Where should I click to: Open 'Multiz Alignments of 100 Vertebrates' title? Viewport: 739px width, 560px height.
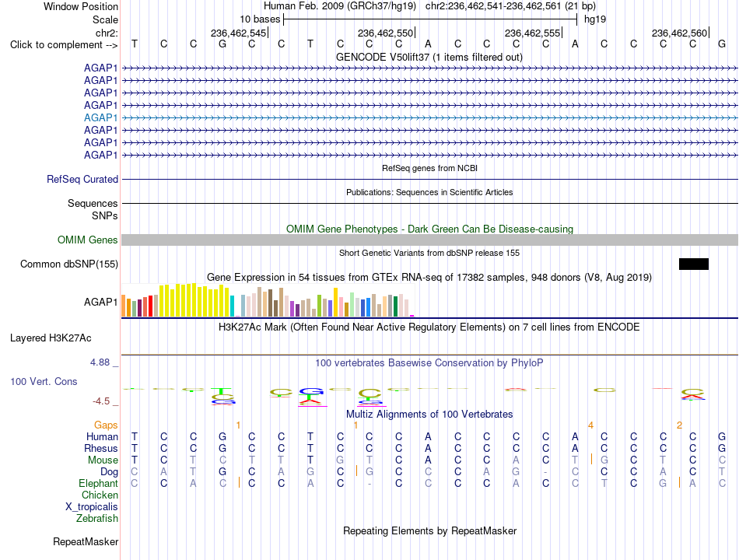tap(429, 415)
